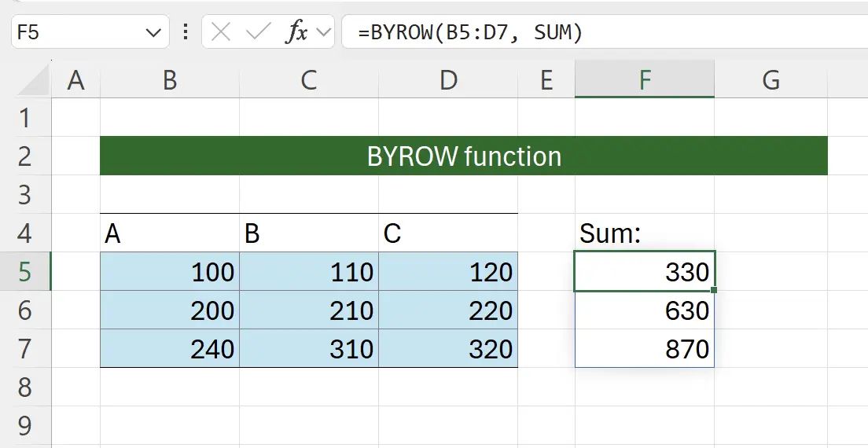This screenshot has width=868, height=448.
Task: Open the Insert Function fx icon
Action: [x=296, y=32]
